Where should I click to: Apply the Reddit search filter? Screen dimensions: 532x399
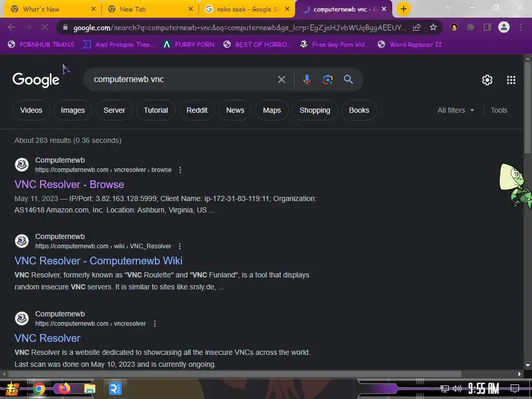click(x=197, y=110)
